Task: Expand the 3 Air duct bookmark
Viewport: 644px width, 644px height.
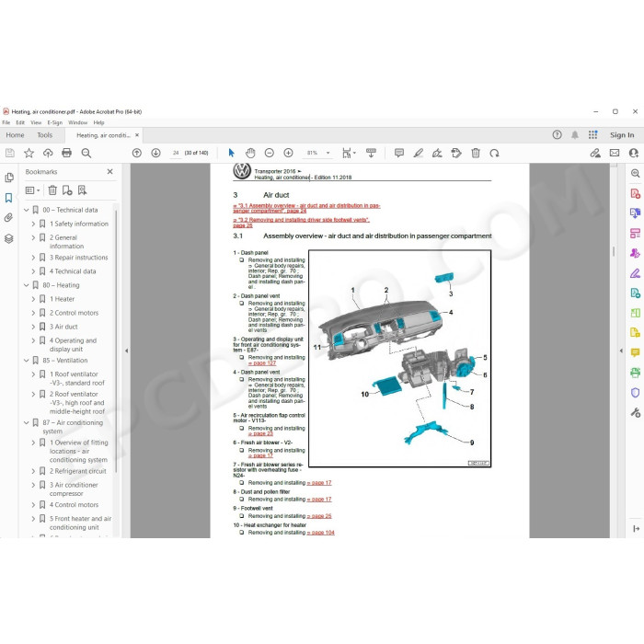Action: point(33,327)
